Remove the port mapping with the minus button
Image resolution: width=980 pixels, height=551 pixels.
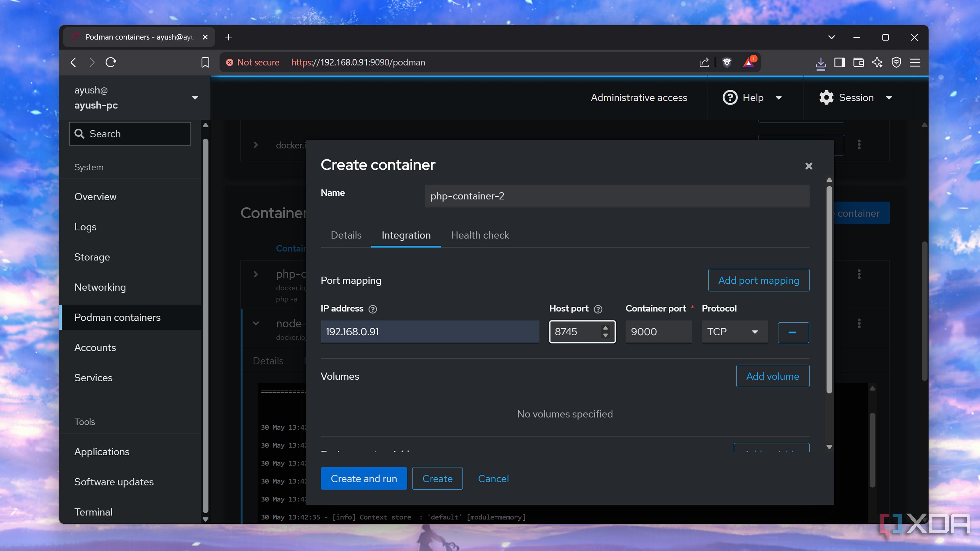tap(793, 332)
